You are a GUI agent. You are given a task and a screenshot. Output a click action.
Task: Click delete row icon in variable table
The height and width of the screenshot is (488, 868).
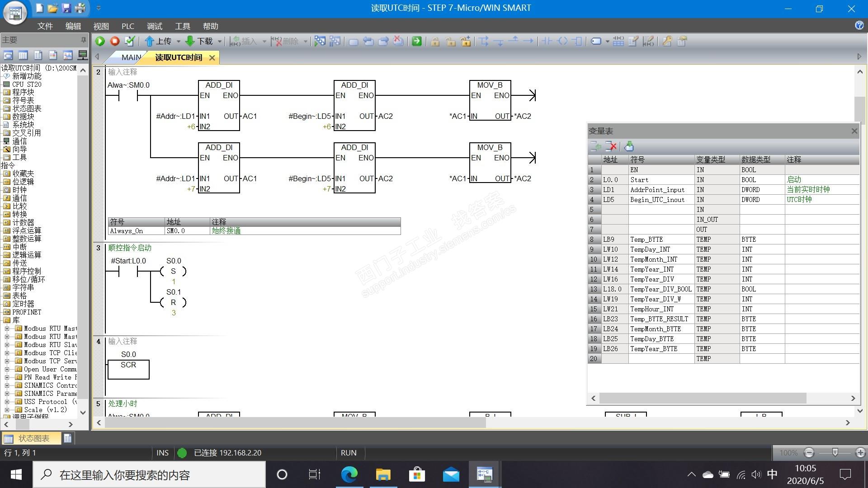pos(611,146)
